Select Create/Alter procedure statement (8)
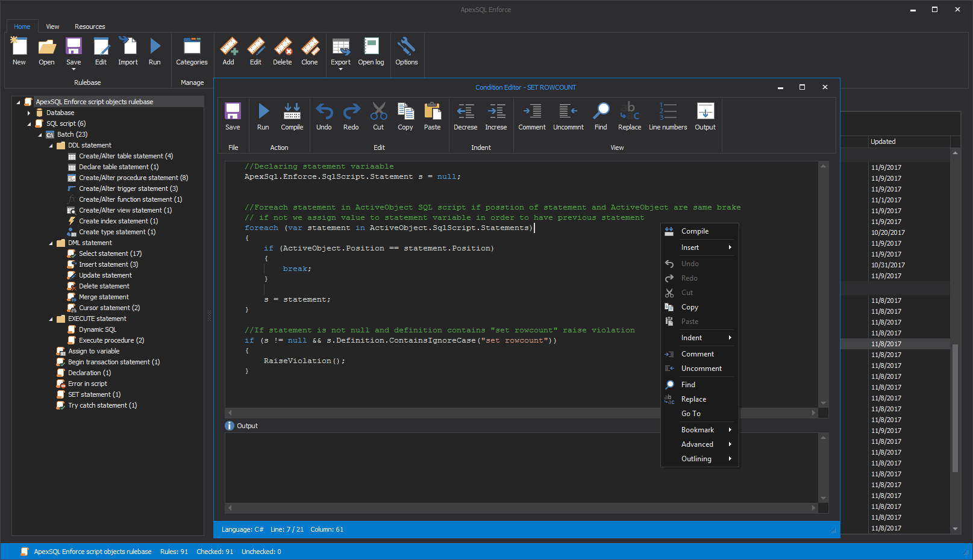This screenshot has height=560, width=973. [134, 178]
